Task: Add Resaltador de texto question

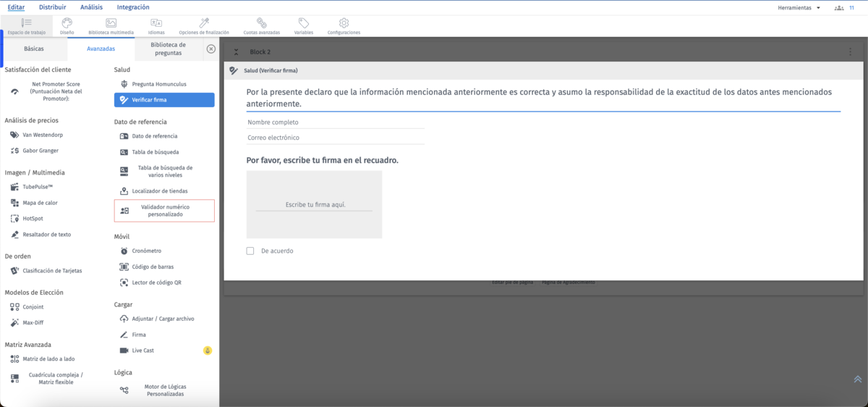Action: (47, 235)
